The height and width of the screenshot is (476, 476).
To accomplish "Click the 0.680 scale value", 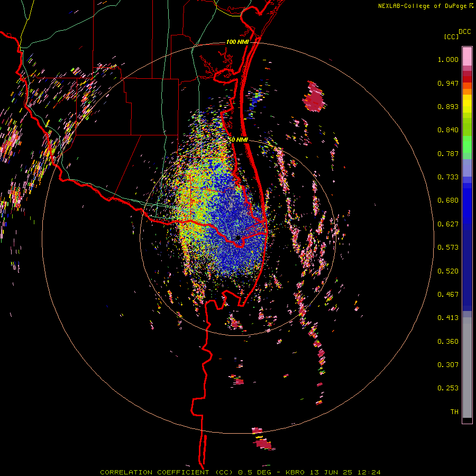I will click(x=448, y=200).
